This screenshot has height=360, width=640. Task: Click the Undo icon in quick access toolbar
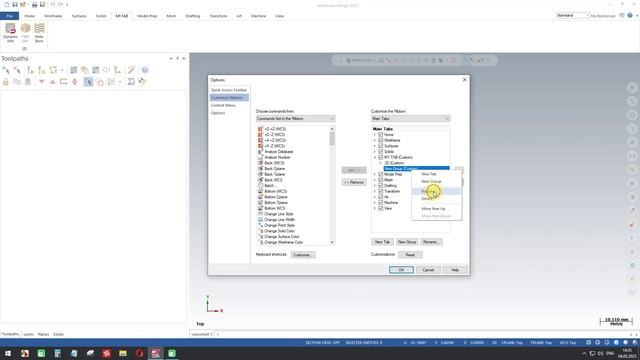click(x=53, y=4)
